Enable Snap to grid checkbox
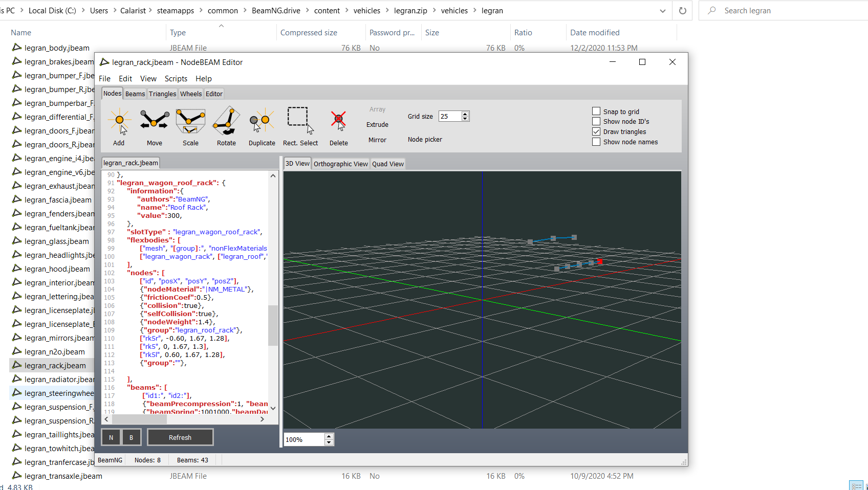The image size is (868, 490). 596,112
